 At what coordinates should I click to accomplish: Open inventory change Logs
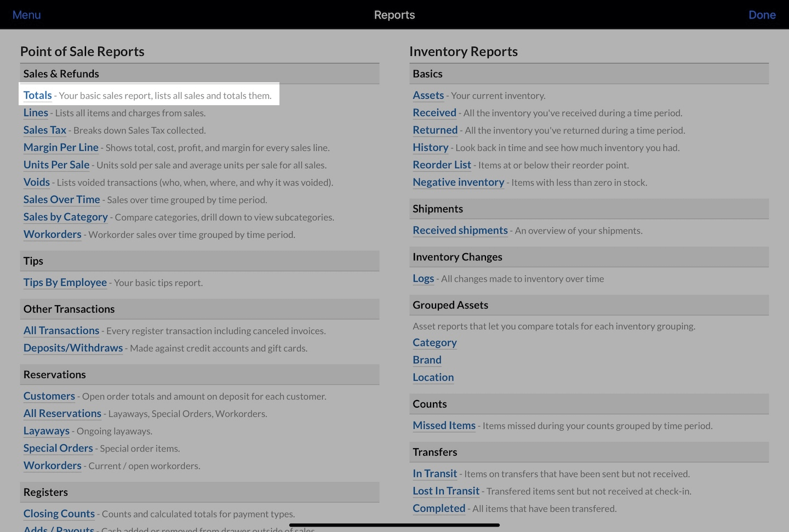tap(423, 279)
